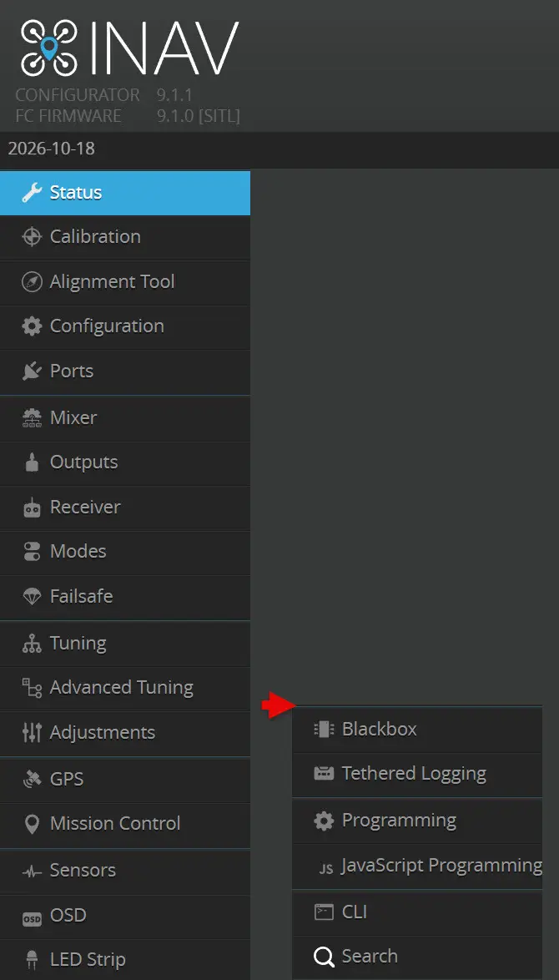Click the sliders icon beside Adjustments
This screenshot has height=980, width=559.
click(x=31, y=733)
